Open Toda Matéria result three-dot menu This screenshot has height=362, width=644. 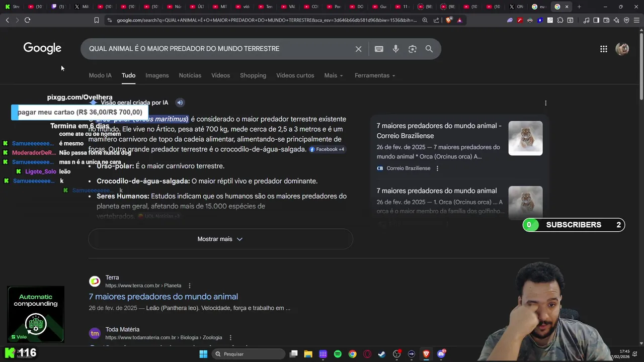coord(230,338)
